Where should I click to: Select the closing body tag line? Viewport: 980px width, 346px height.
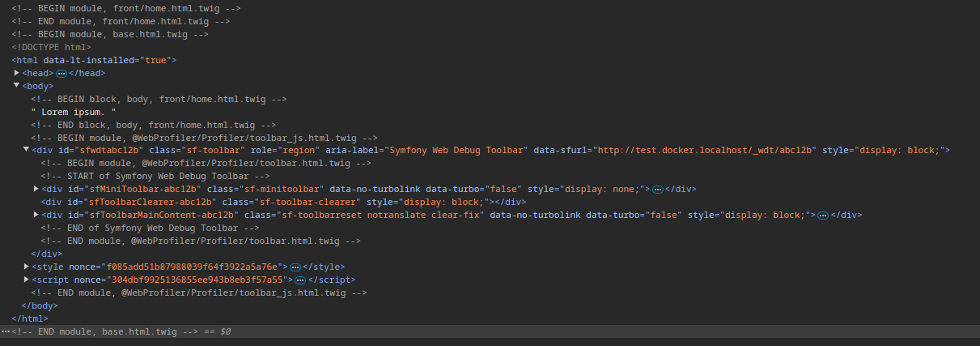[x=40, y=305]
